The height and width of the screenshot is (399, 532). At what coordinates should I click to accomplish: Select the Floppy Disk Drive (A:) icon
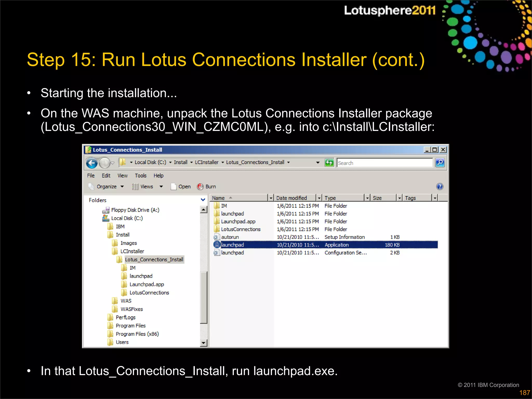click(x=106, y=210)
